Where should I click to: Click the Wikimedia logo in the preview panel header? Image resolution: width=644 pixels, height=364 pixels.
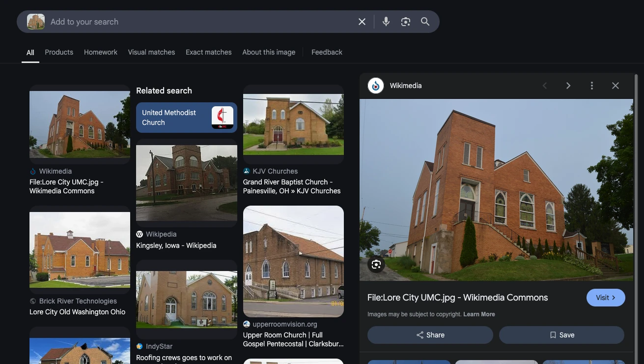pos(376,86)
